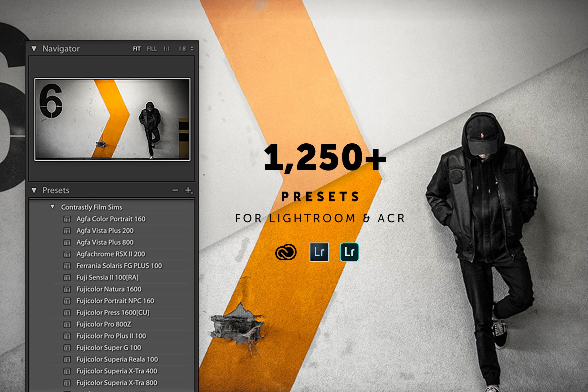Apply the Agfa Vista Plus 200 preset
The width and height of the screenshot is (588, 392).
105,231
